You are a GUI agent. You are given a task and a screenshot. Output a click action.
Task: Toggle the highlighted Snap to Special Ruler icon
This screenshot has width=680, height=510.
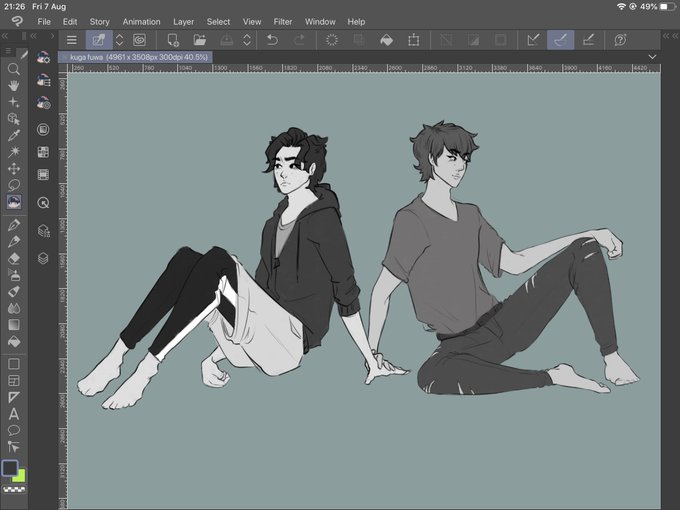pyautogui.click(x=561, y=40)
